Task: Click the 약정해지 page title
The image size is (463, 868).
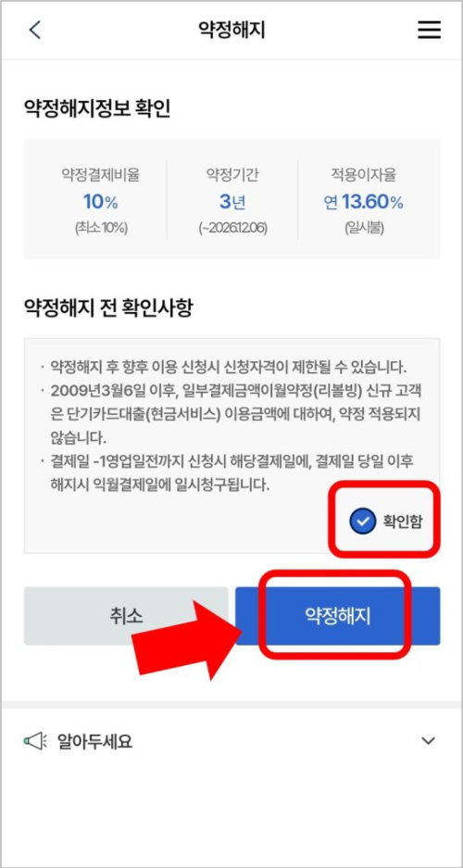Action: pos(231,31)
